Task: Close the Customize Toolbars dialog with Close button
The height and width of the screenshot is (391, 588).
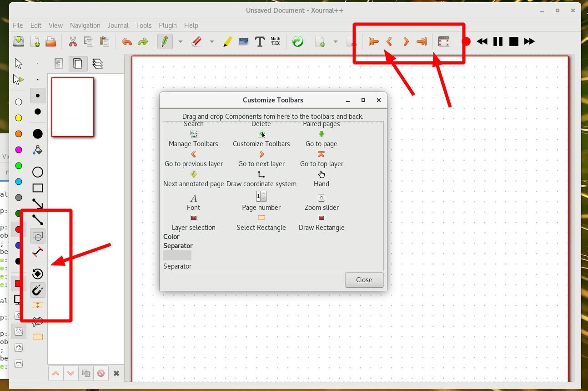Action: 364,280
